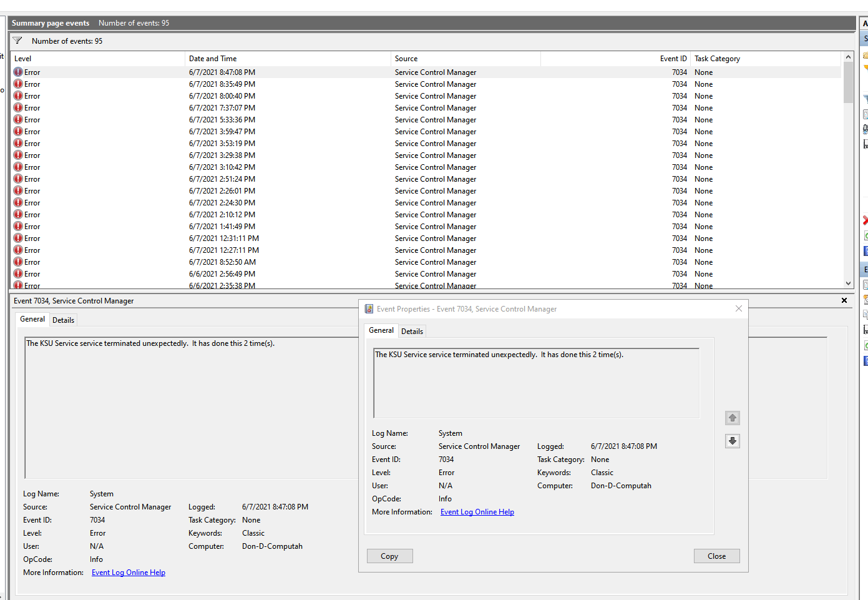Go to next event with the down arrow button
The image size is (868, 600).
tap(733, 441)
